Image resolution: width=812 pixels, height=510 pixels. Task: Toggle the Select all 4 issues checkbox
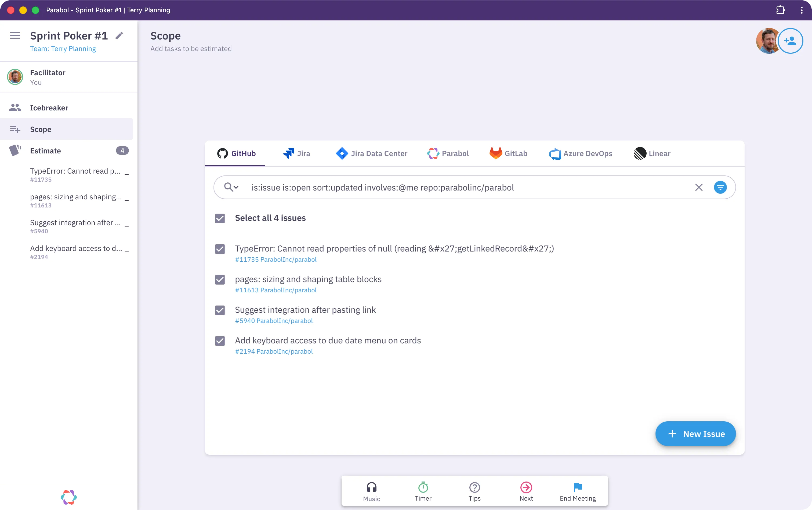click(x=220, y=218)
